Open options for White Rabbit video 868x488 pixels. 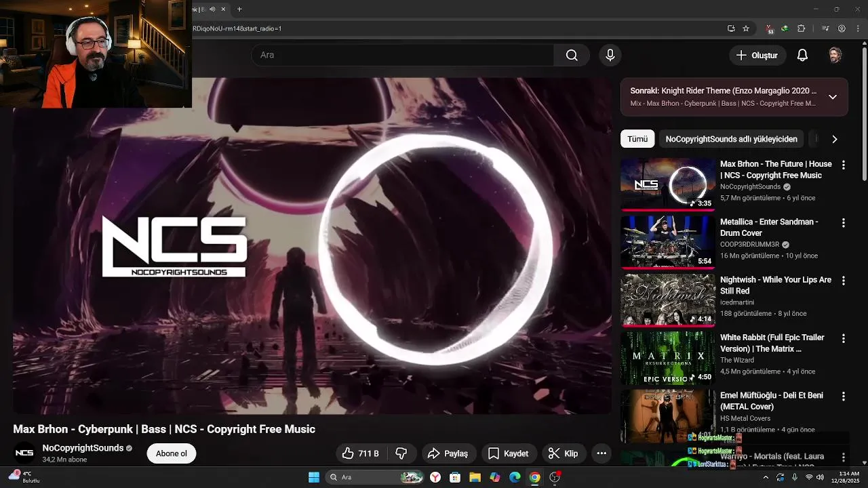coord(844,338)
